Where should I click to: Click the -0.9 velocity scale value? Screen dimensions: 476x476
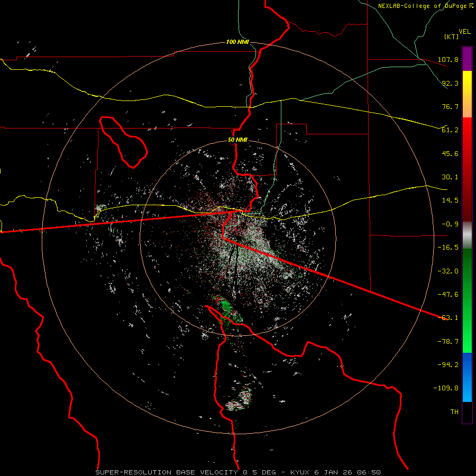pyautogui.click(x=450, y=224)
